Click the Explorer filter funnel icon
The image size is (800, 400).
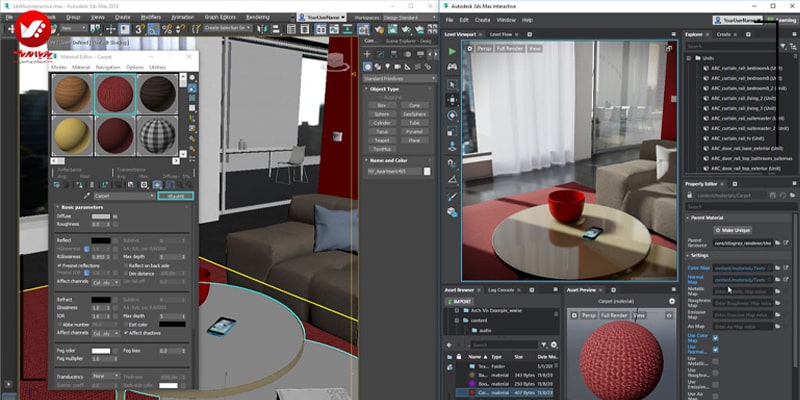(784, 46)
